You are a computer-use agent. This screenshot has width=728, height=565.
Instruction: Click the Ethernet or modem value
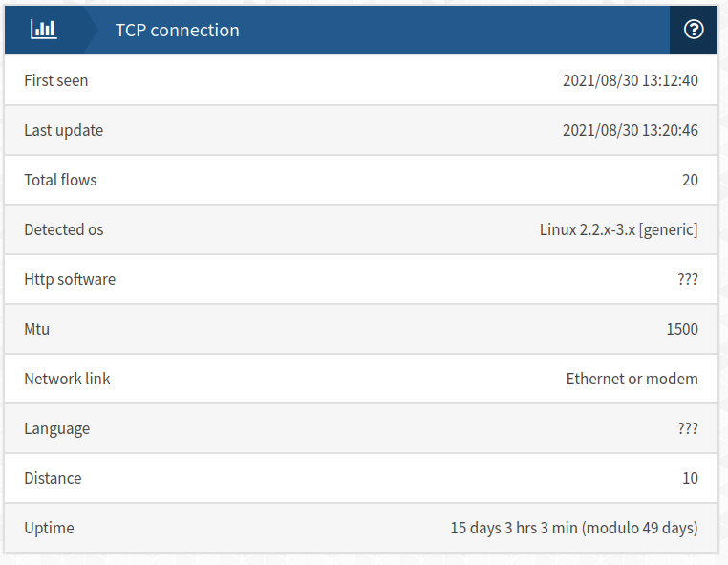pyautogui.click(x=632, y=379)
